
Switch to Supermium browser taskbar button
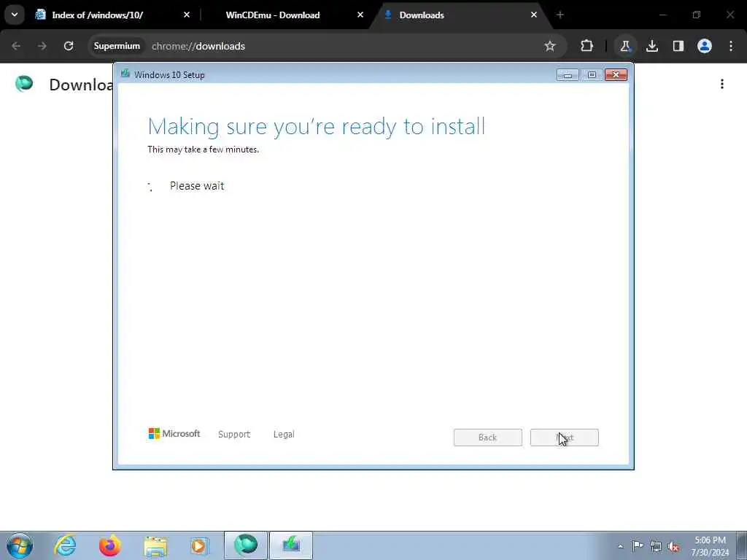tap(246, 545)
